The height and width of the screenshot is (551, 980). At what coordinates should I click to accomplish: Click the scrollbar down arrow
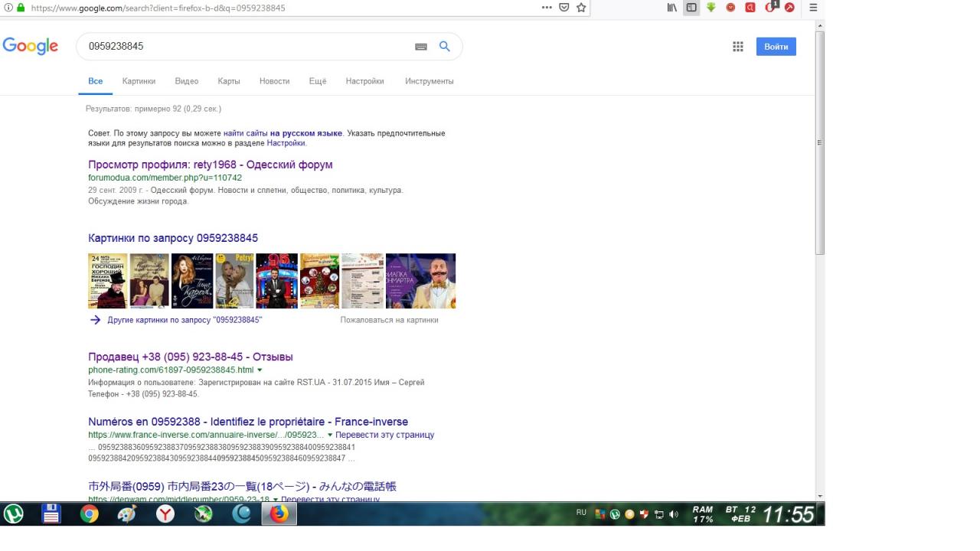pos(820,496)
